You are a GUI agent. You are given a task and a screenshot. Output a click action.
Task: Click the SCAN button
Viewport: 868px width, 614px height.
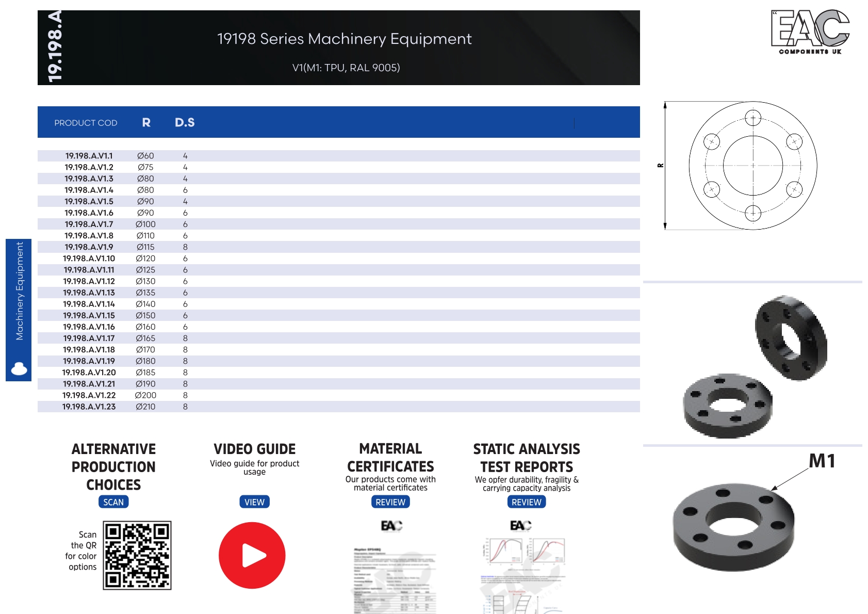113,502
